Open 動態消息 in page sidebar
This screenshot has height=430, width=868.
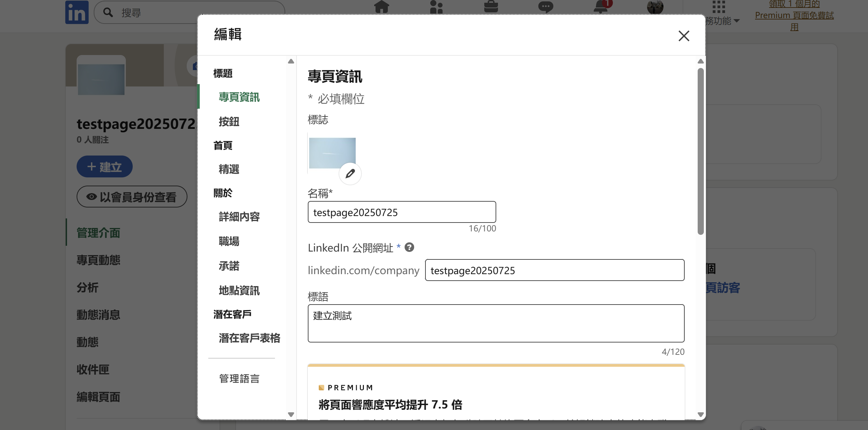pyautogui.click(x=98, y=315)
